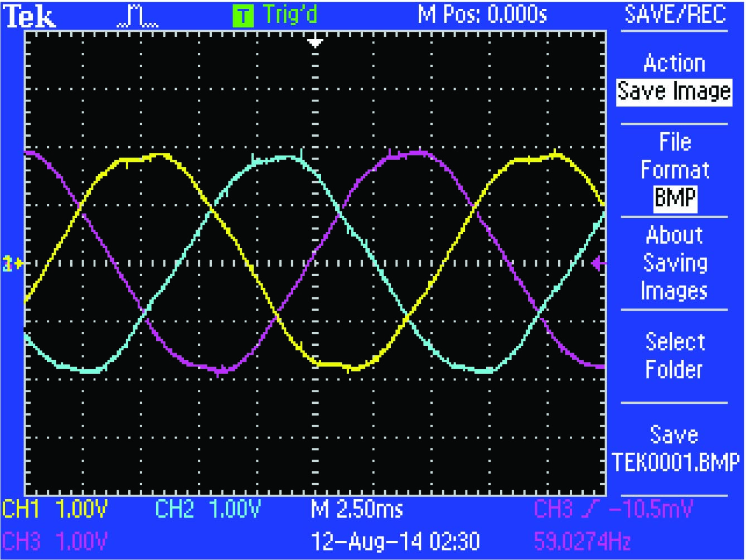Select the SAVE/REC menu title

point(675,15)
